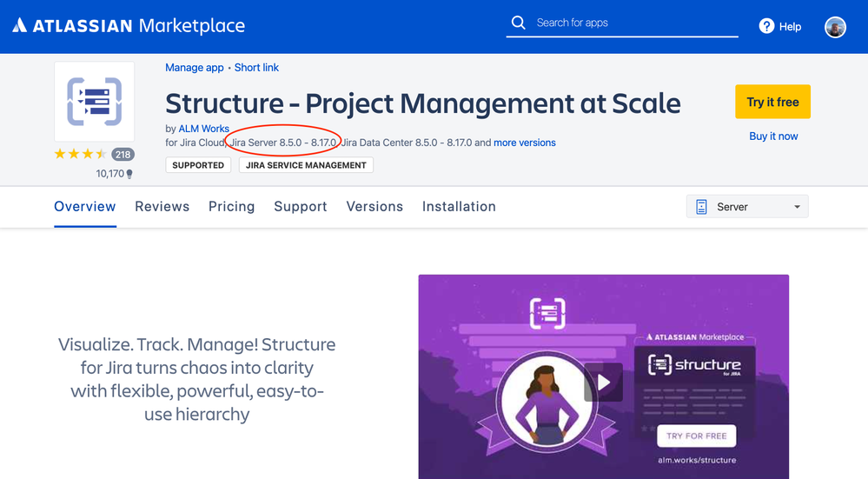Click the Visualize. Track. Manage! tagline text
The width and height of the screenshot is (868, 479).
[197, 379]
